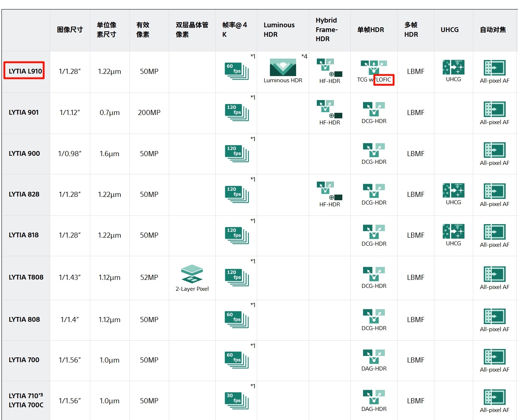Image resolution: width=518 pixels, height=420 pixels.
Task: Click the UHCG icon in LYTIA 818 row
Action: 453,231
